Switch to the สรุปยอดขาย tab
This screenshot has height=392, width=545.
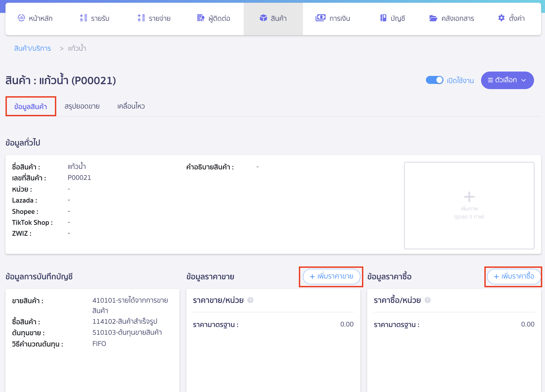tap(82, 106)
